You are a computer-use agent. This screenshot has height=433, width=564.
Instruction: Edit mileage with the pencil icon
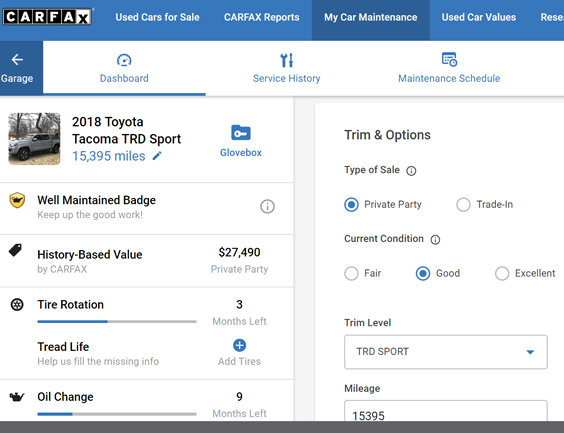pos(157,156)
